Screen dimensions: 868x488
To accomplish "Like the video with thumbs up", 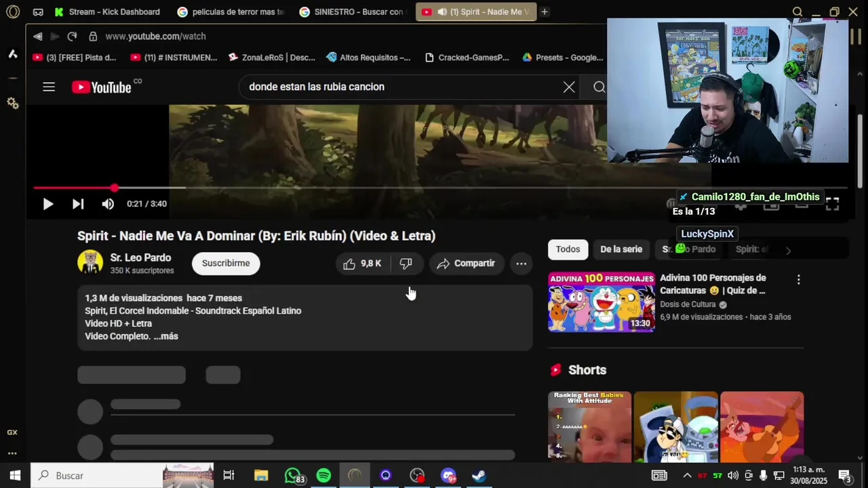I will (x=363, y=264).
